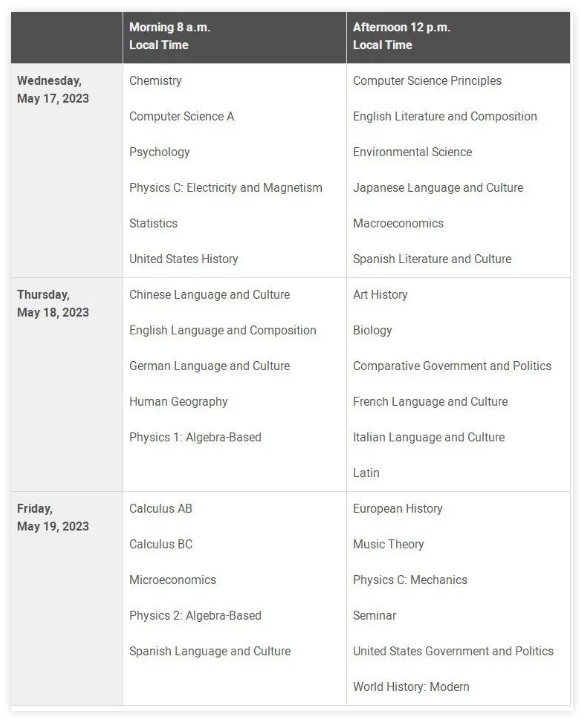This screenshot has height=720, width=588.
Task: Open Physics C: Electricity and Magnetism
Action: (225, 188)
